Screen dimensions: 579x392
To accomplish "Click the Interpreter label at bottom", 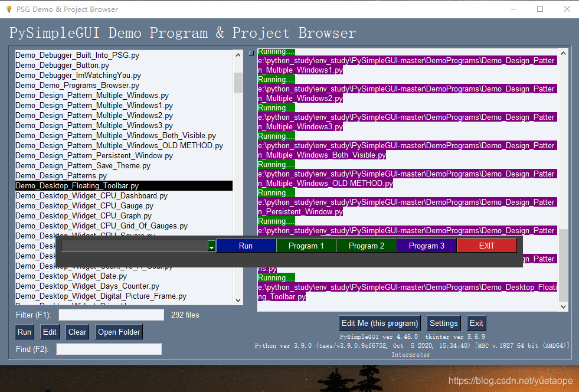I will coord(411,355).
